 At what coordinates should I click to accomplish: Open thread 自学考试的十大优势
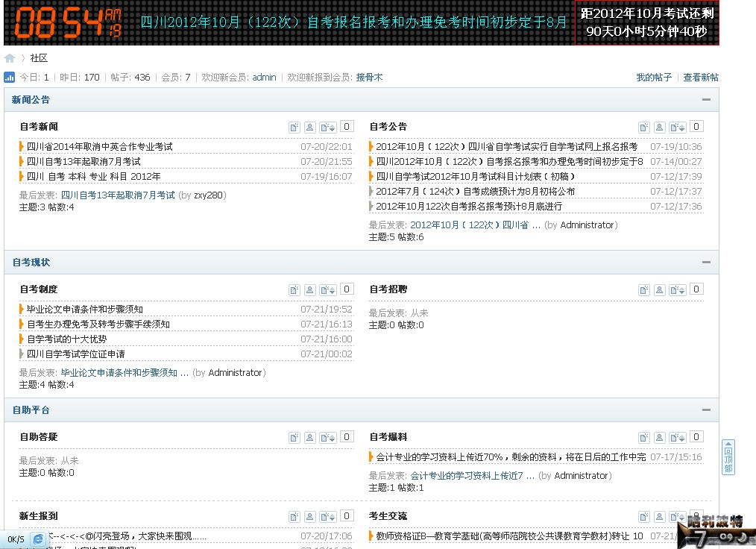click(x=67, y=339)
